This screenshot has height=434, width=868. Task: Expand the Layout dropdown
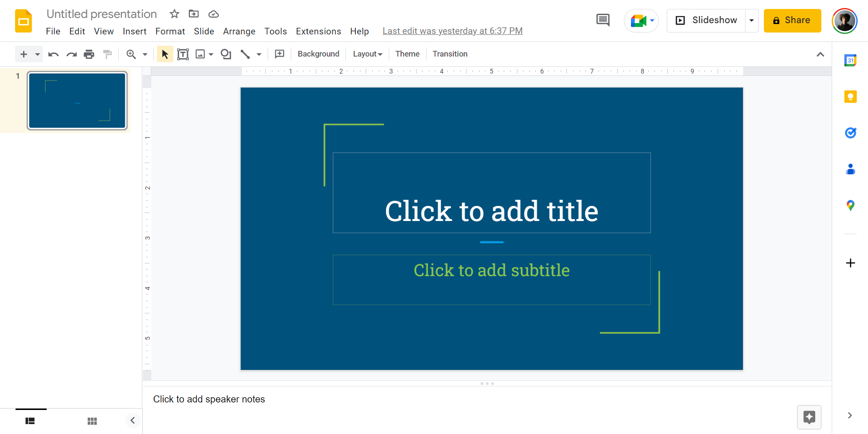pyautogui.click(x=368, y=54)
